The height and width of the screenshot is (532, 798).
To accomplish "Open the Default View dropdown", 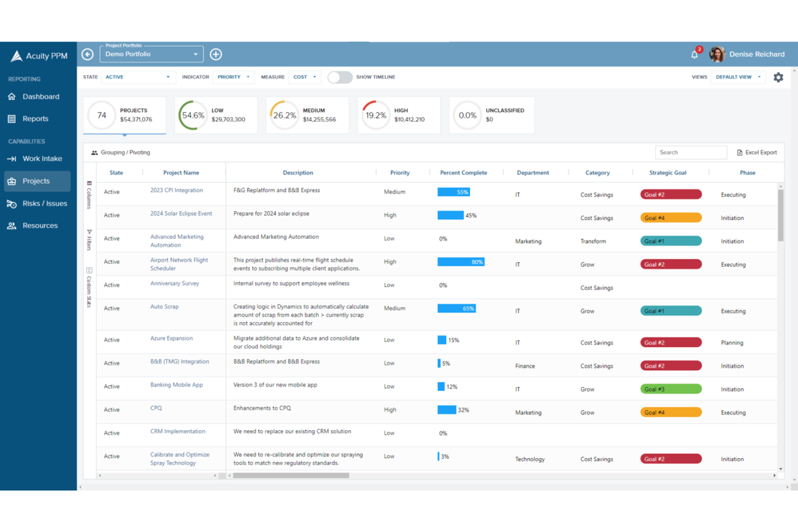I will coord(738,77).
